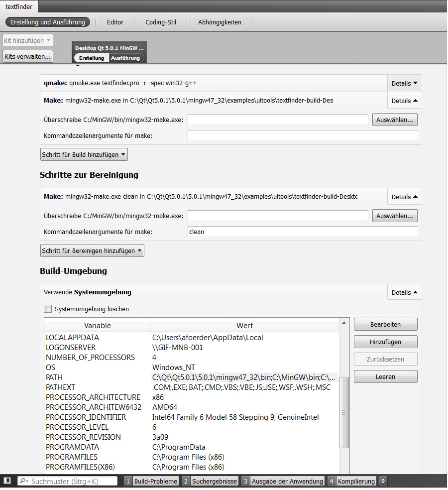Select the OS variable row
This screenshot has height=490, width=448.
point(191,368)
